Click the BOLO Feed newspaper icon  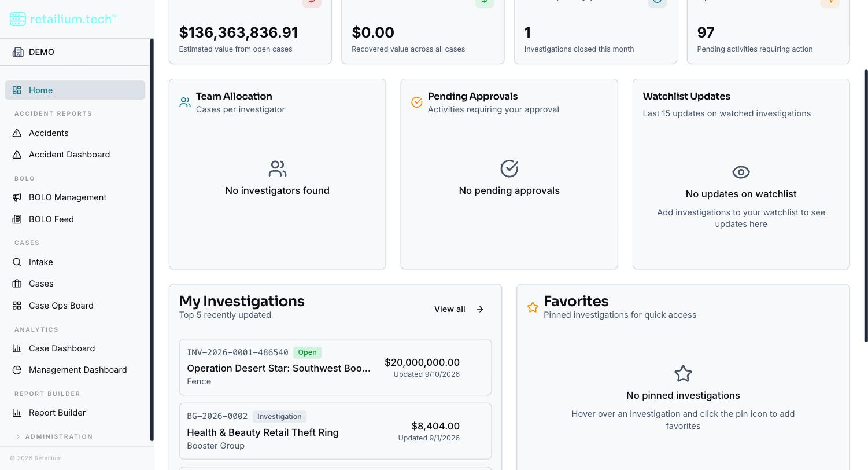pos(17,219)
